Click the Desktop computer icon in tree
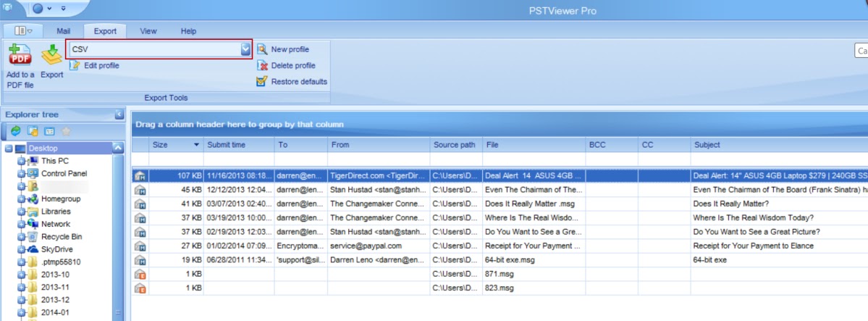Screen dimensions: 868x321 pyautogui.click(x=20, y=149)
